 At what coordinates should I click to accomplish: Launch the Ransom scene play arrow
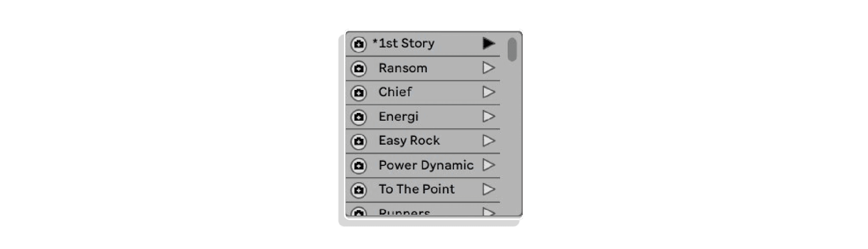489,68
